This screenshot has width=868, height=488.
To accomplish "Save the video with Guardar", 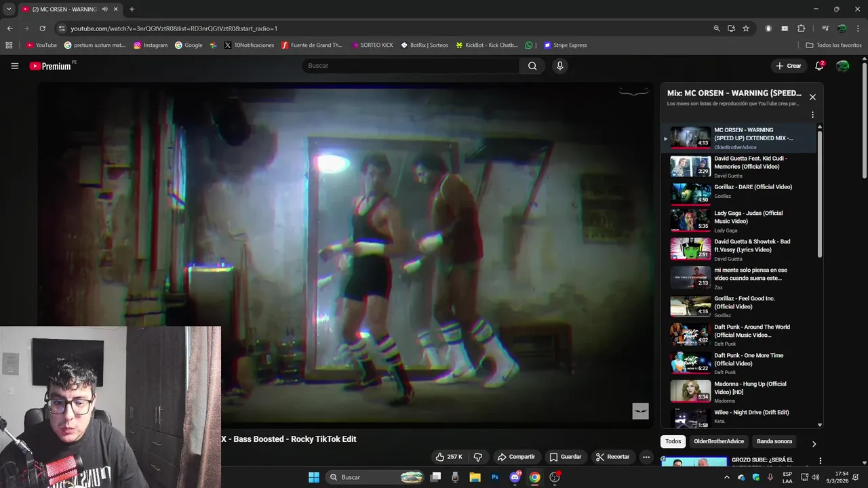I will pyautogui.click(x=566, y=457).
